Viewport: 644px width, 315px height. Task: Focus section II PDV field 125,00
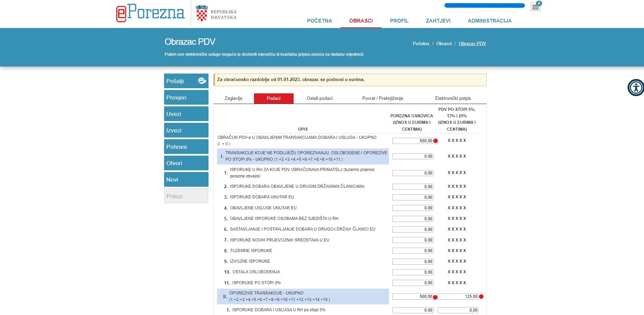[458, 297]
